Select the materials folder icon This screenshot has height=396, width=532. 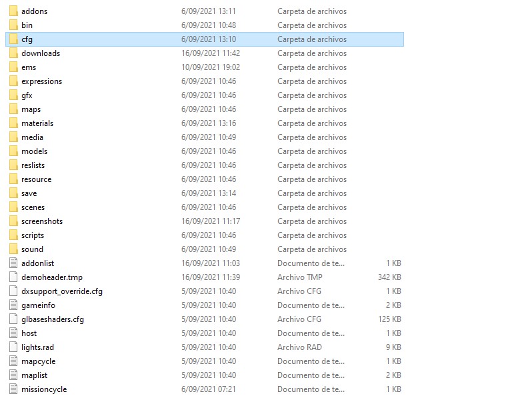(13, 123)
